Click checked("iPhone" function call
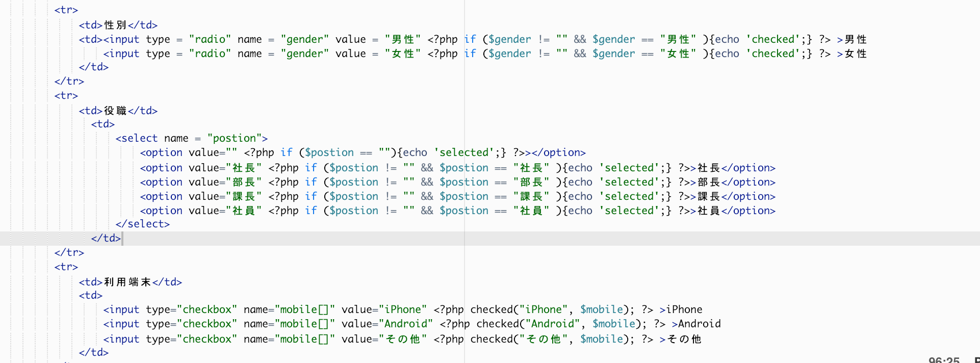 (x=518, y=309)
